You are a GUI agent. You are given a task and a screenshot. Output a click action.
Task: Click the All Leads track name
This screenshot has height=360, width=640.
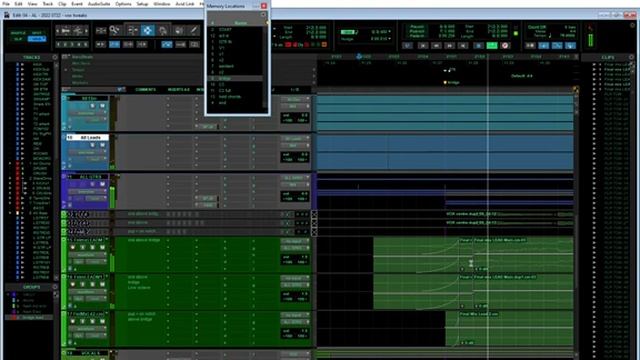(x=91, y=138)
